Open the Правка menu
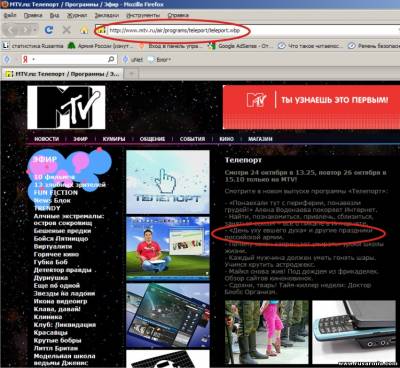Screen dimensions: 400x368 click(33, 15)
